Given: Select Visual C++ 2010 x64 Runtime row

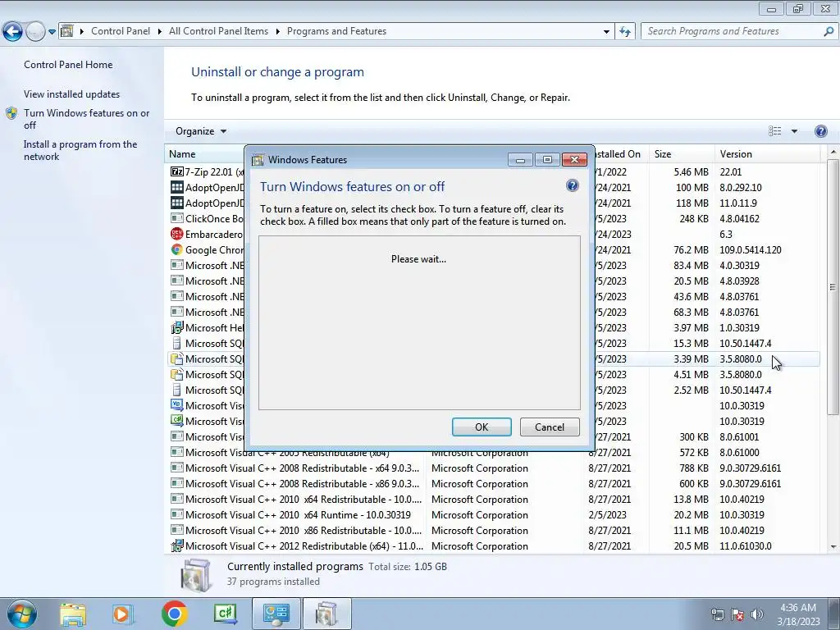Looking at the screenshot, I should point(495,515).
